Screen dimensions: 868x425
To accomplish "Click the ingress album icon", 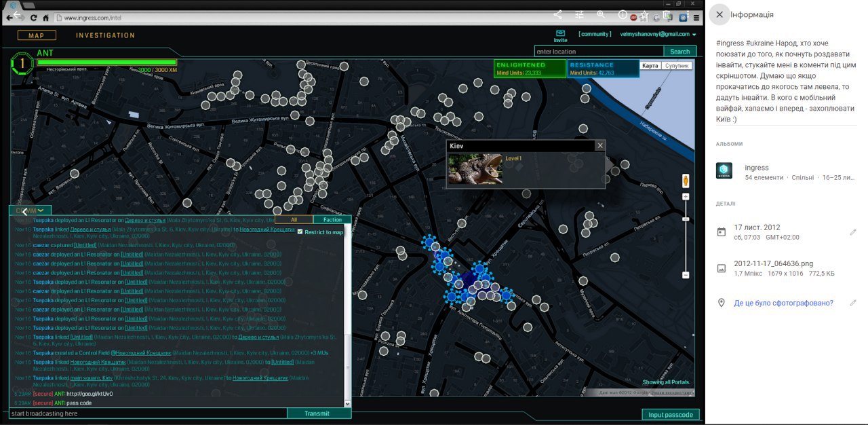I will pos(724,171).
